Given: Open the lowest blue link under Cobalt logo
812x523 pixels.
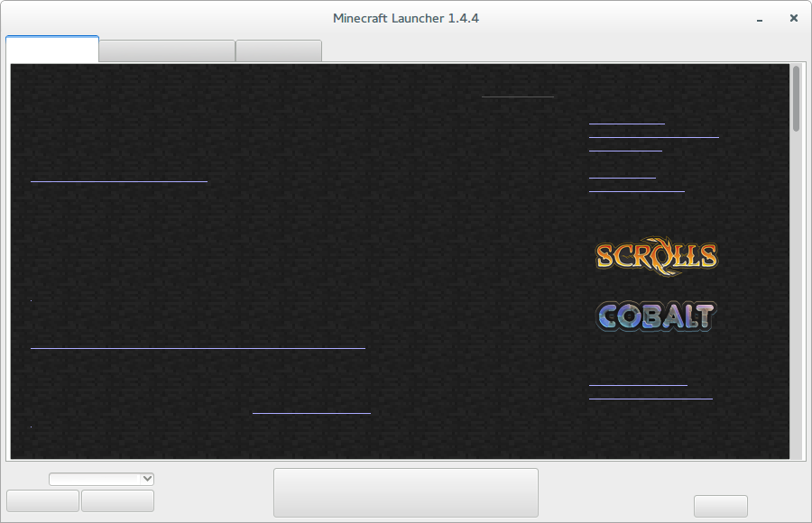Looking at the screenshot, I should (650, 397).
